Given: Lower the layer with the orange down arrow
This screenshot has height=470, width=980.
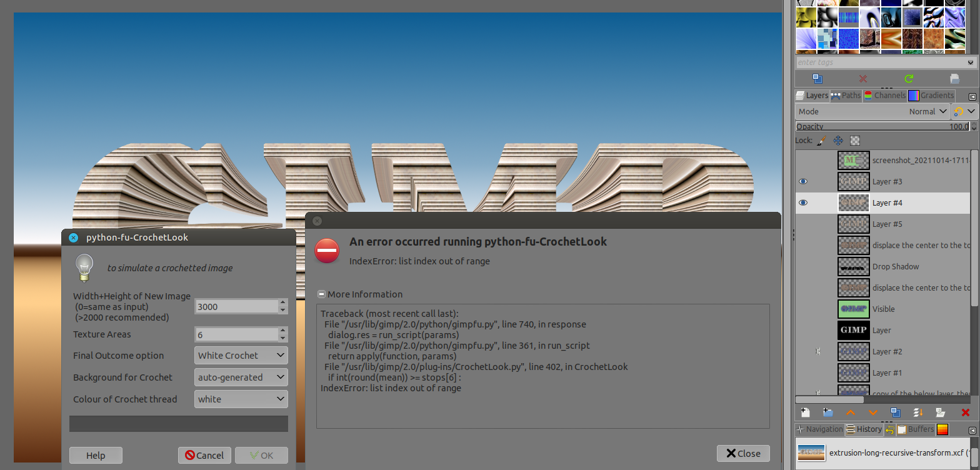Looking at the screenshot, I should coord(873,412).
